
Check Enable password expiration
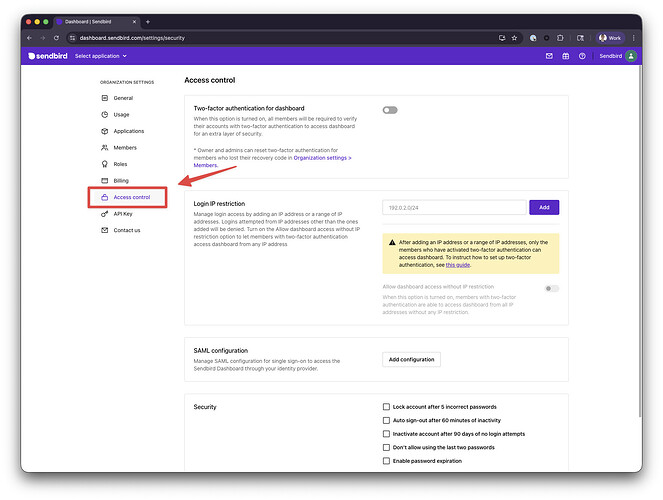[386, 461]
